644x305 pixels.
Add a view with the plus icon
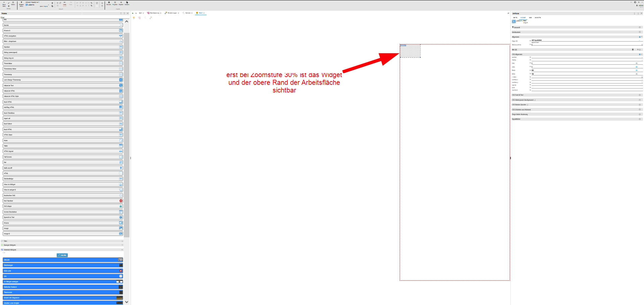pos(136,13)
